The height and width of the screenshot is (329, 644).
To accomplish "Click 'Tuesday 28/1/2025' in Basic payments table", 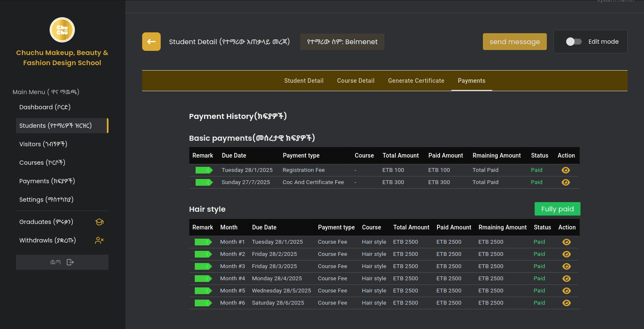I will (247, 170).
